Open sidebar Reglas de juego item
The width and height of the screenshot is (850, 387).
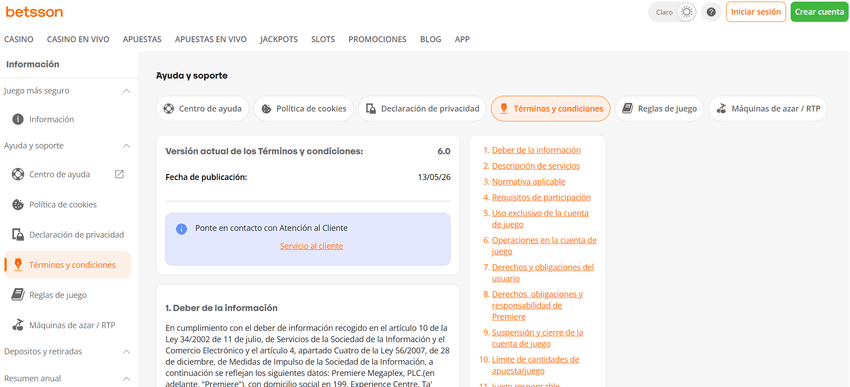(67, 295)
